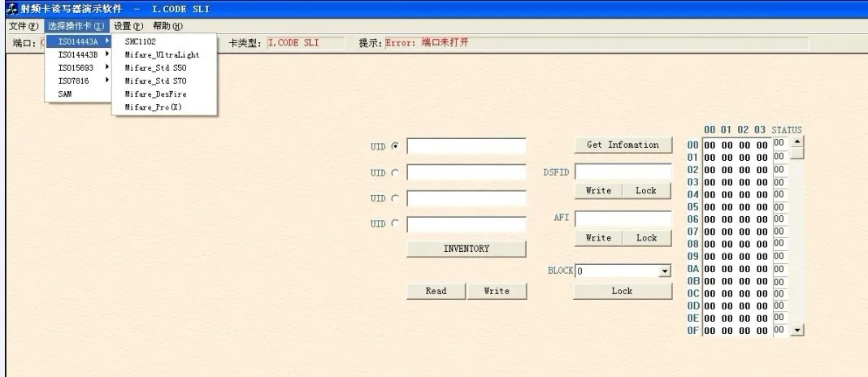Select the second UID radio button

[395, 173]
